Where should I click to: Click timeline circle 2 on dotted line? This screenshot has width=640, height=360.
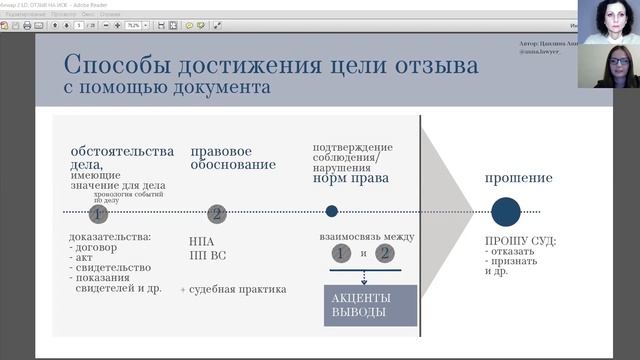pos(217,214)
